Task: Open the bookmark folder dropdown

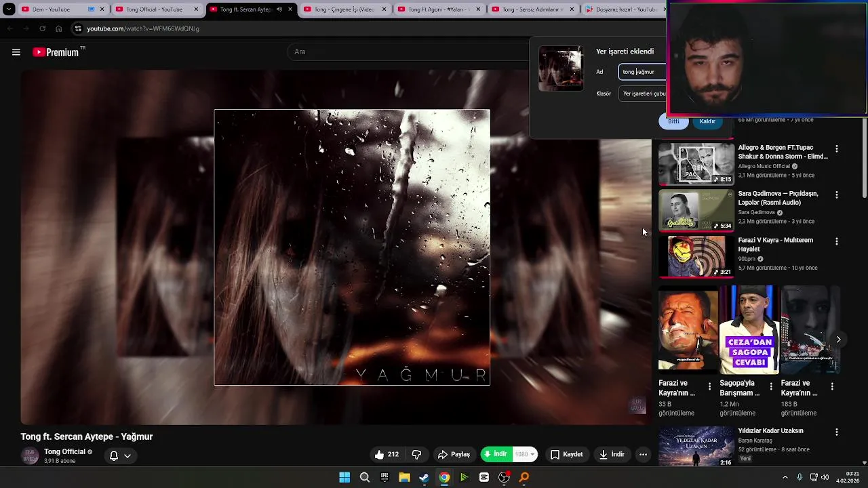Action: click(642, 94)
